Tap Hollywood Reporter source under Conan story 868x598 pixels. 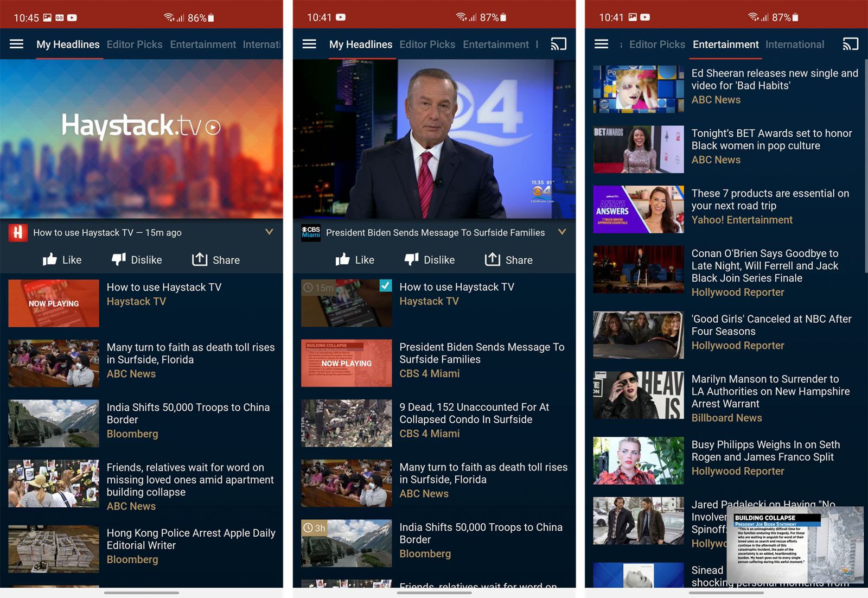(737, 292)
